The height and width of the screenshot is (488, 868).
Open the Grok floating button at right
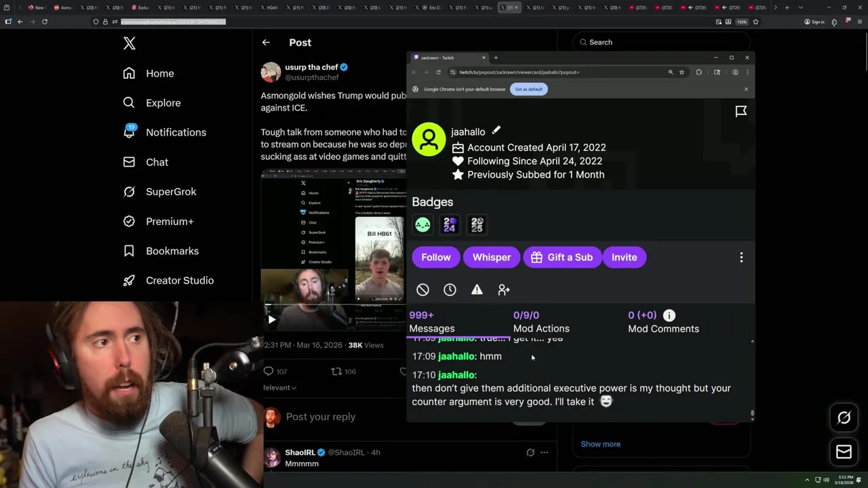tap(844, 418)
